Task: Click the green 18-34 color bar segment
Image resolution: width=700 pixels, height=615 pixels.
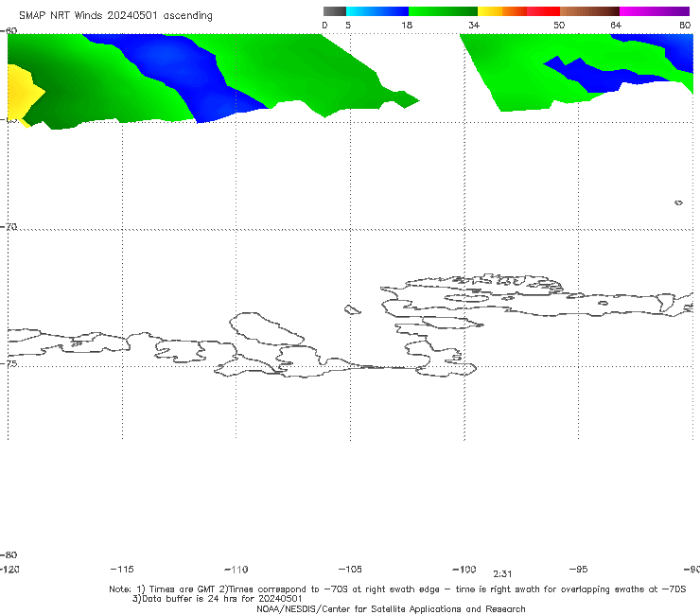Action: pyautogui.click(x=443, y=11)
